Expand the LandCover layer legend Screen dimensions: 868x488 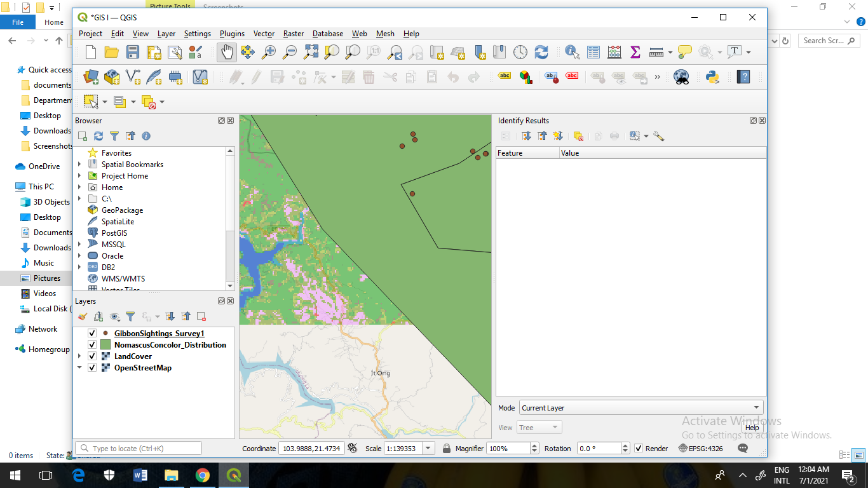click(79, 356)
